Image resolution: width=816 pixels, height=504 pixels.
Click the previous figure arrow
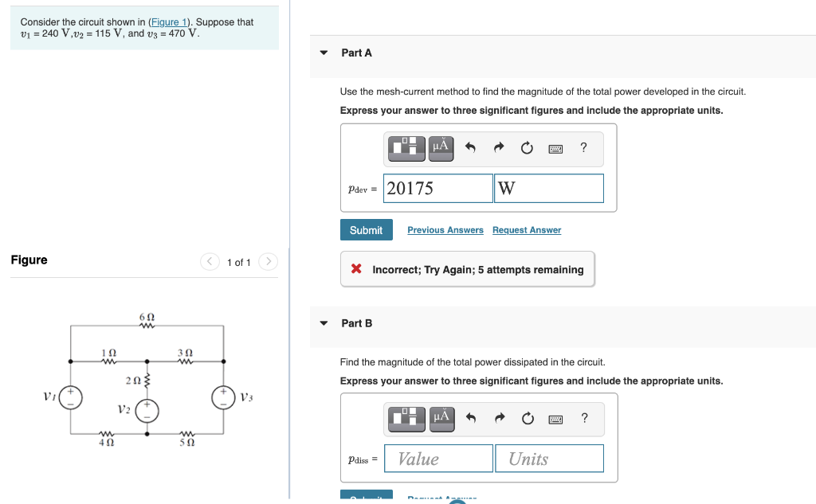click(x=209, y=261)
